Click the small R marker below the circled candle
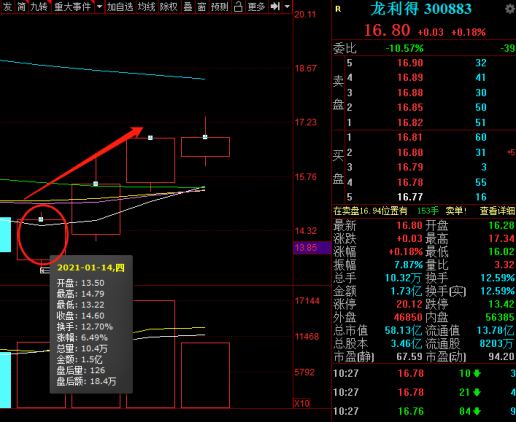This screenshot has width=516, height=423. (x=43, y=270)
